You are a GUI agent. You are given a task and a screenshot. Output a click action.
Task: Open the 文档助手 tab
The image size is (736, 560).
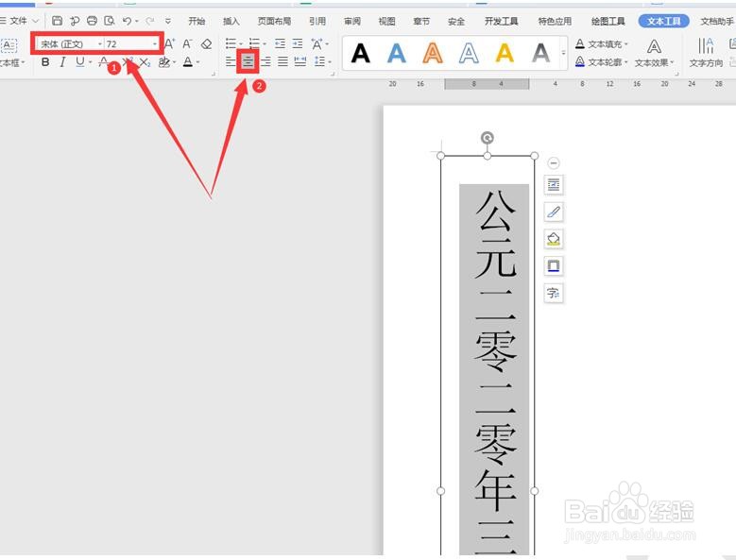[x=717, y=21]
